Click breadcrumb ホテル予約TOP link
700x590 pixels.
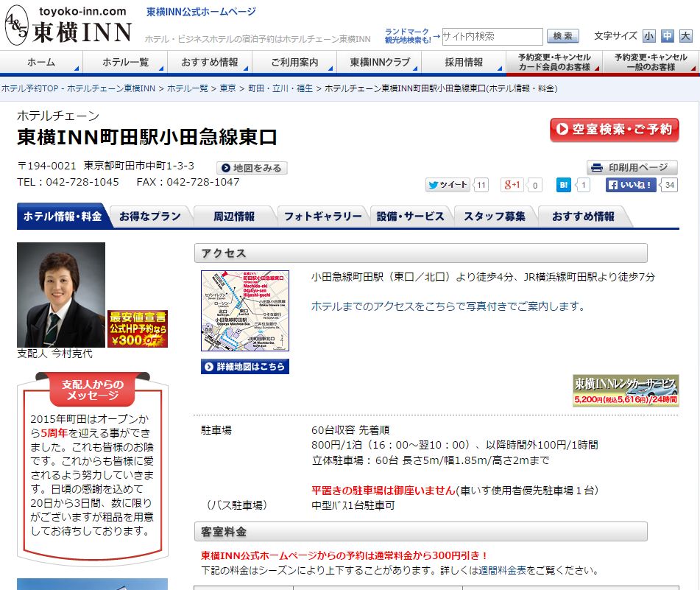click(78, 88)
